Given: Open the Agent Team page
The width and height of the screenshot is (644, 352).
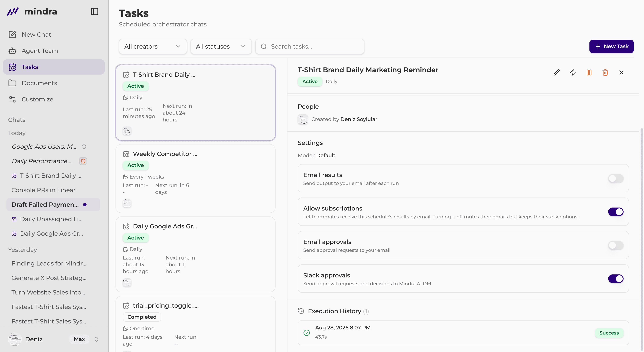Looking at the screenshot, I should (x=54, y=51).
